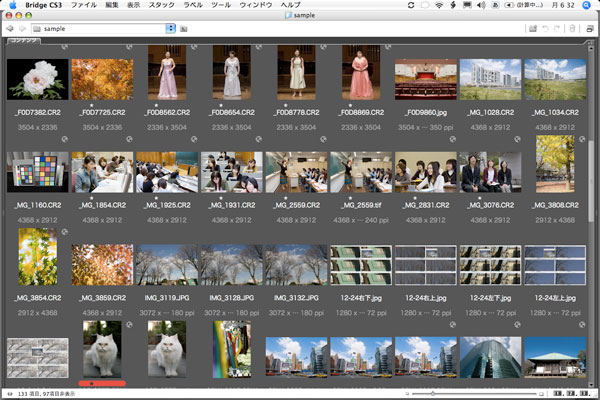Viewport: 600px width, 400px height.
Task: Select the yellow ginkgo tree thumbnail _MG_3808.CR2
Action: pyautogui.click(x=555, y=164)
